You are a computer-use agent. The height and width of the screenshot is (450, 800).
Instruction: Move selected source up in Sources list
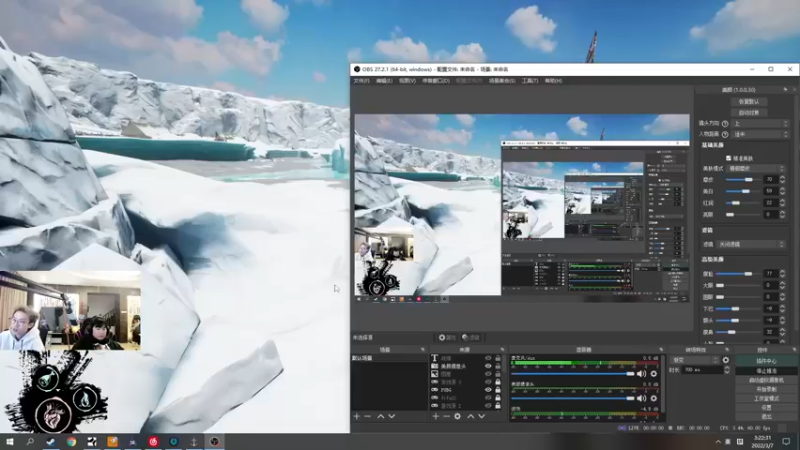[x=470, y=416]
